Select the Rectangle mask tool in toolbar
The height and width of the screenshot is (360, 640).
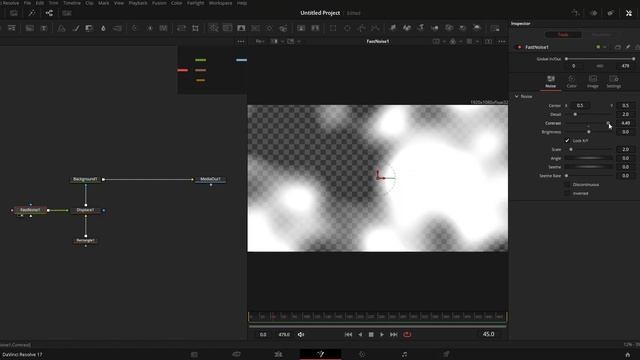[x=333, y=28]
